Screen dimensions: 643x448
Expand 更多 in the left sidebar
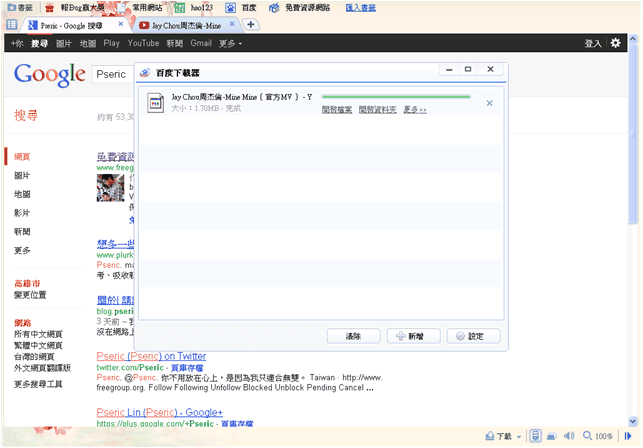point(22,250)
